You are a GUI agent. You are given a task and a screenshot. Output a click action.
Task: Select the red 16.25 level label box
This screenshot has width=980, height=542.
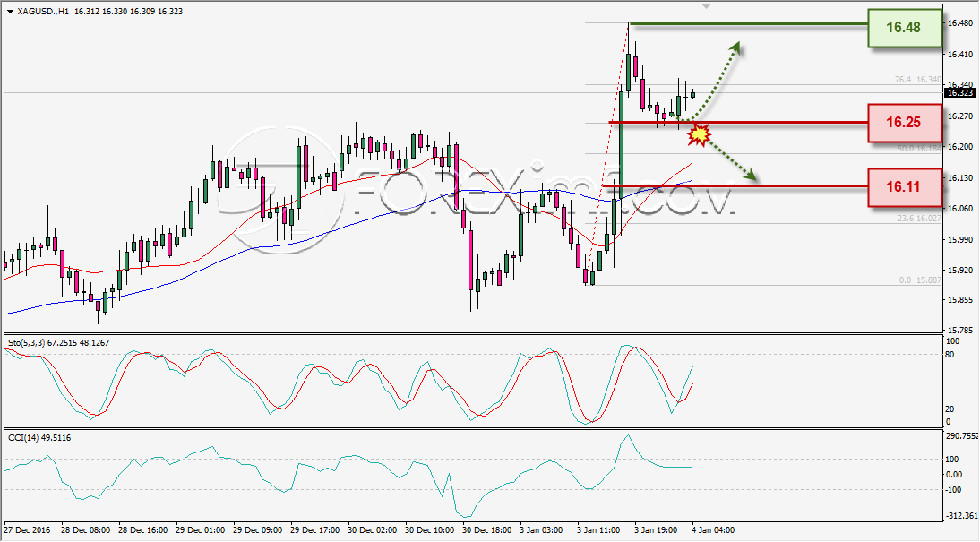pyautogui.click(x=905, y=123)
